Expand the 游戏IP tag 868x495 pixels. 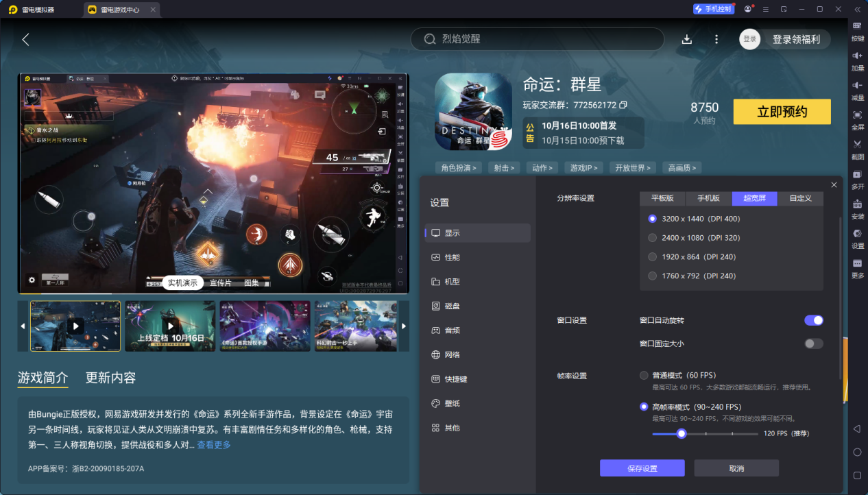(584, 167)
